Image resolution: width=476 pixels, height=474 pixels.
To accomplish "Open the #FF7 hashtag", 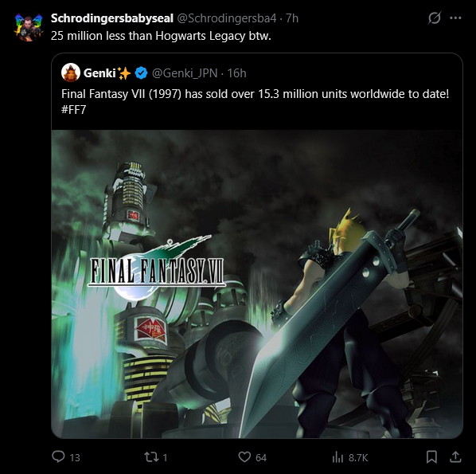I will point(74,109).
